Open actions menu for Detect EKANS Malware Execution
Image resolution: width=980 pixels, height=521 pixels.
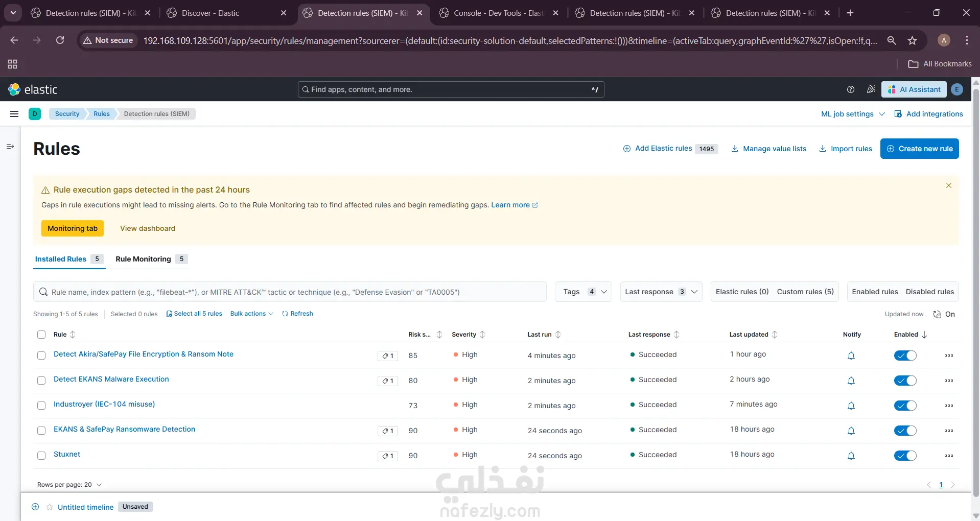[949, 381]
